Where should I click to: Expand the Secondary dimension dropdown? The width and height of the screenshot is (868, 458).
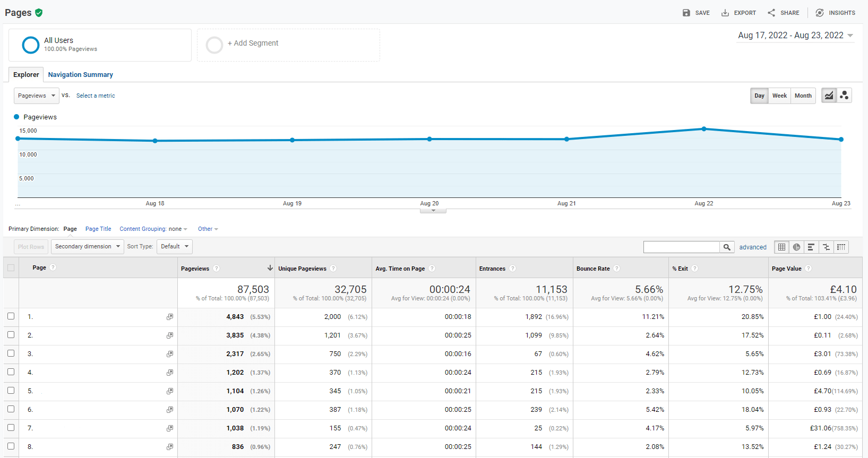point(88,246)
